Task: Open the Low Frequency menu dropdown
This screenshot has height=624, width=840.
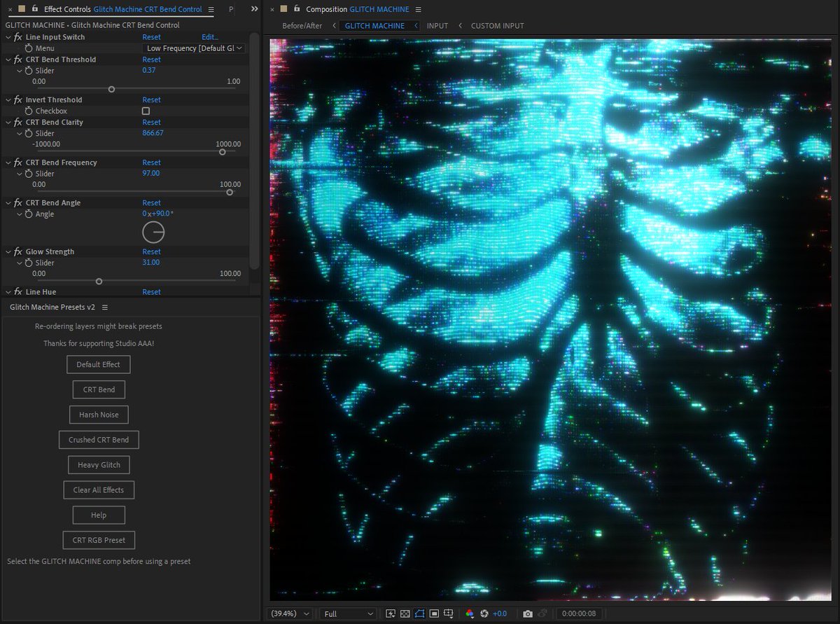Action: [x=194, y=48]
